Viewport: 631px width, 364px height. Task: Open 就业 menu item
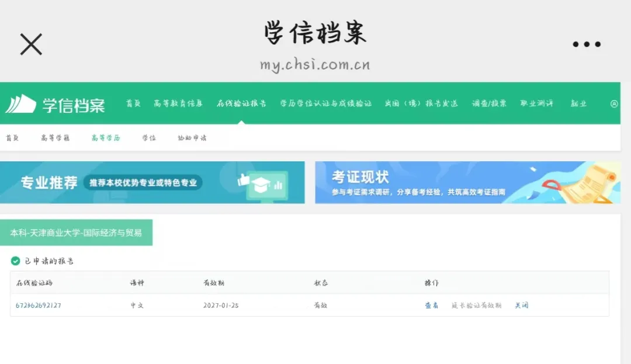578,103
